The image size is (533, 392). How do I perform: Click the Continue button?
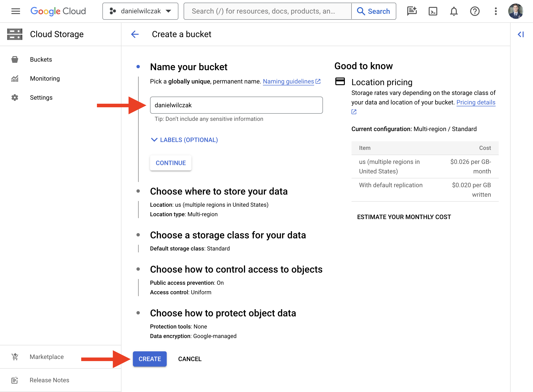coord(171,163)
